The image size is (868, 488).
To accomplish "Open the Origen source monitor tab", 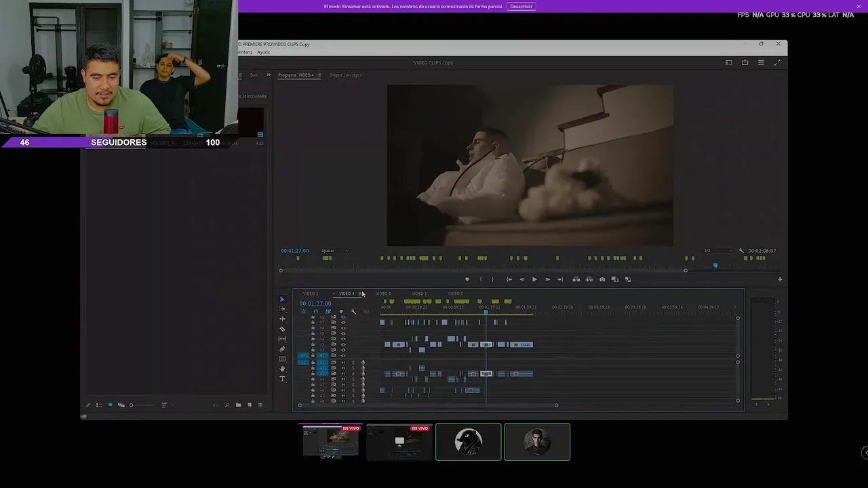I will (345, 75).
